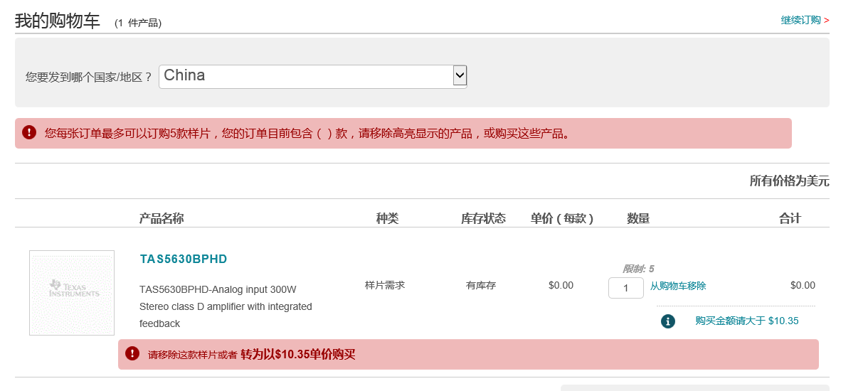
Task: Click 购买金额请大于 $10.35 link
Action: (747, 321)
